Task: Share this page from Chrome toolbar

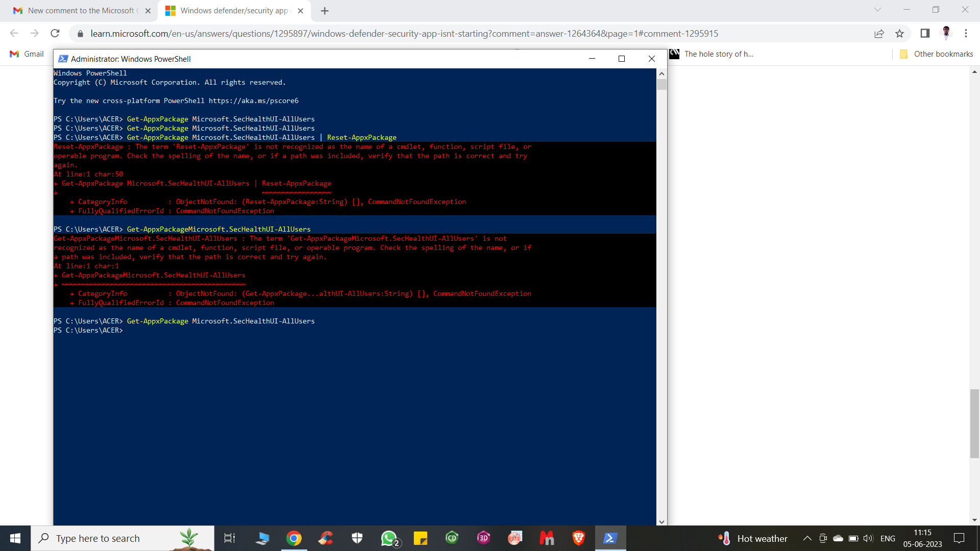Action: click(879, 34)
